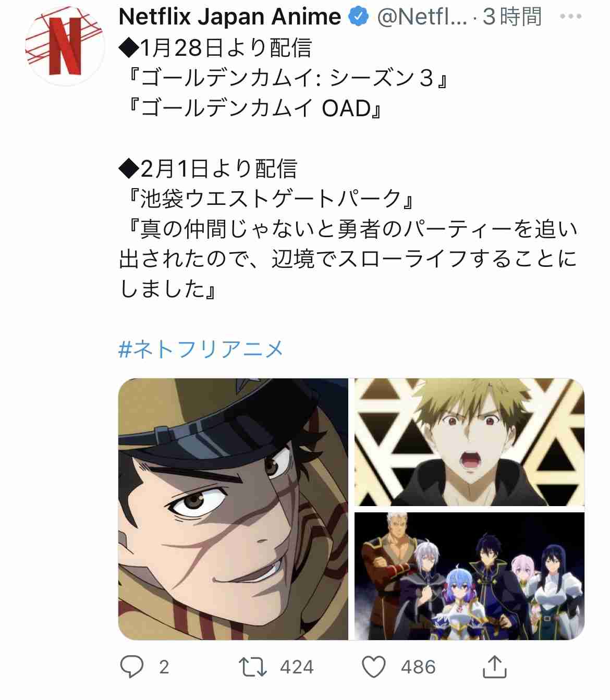Click the reply count 2

164,667
